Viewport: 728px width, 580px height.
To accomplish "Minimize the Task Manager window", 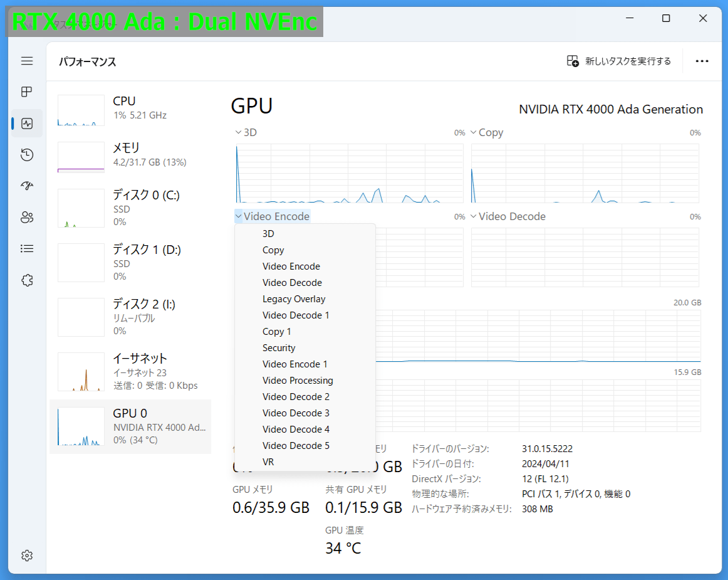I will click(630, 18).
